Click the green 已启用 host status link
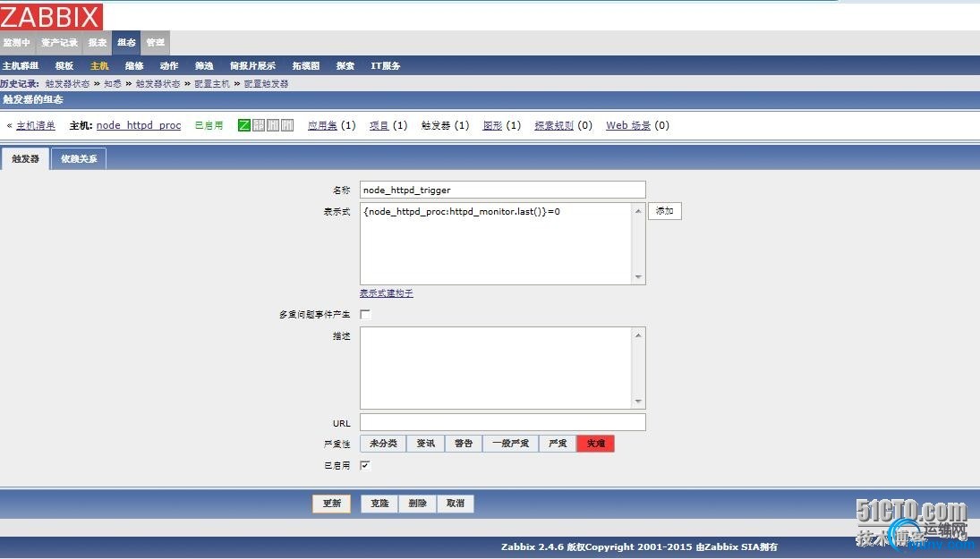The height and width of the screenshot is (559, 980). tap(209, 125)
